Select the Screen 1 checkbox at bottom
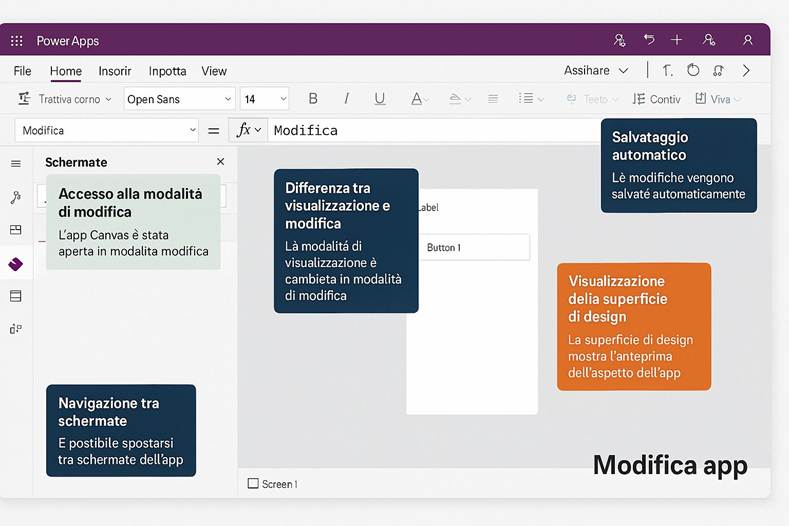This screenshot has height=526, width=789. click(x=253, y=484)
